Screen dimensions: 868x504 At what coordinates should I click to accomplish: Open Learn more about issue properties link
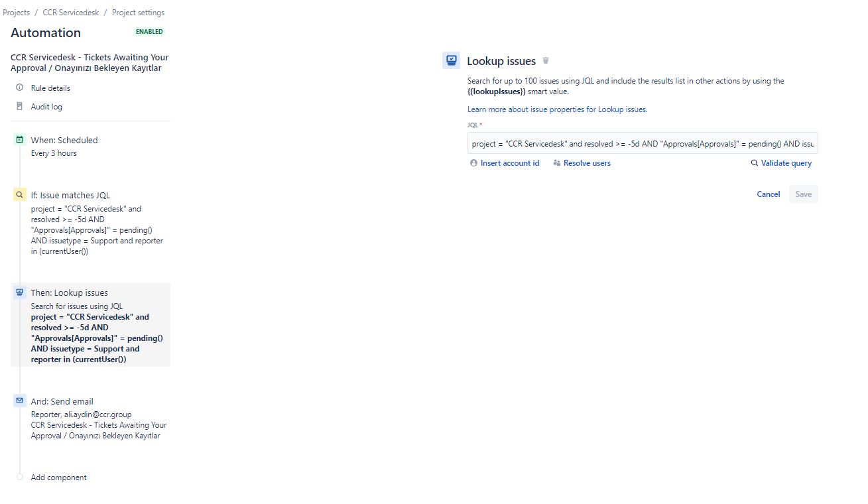click(x=557, y=109)
